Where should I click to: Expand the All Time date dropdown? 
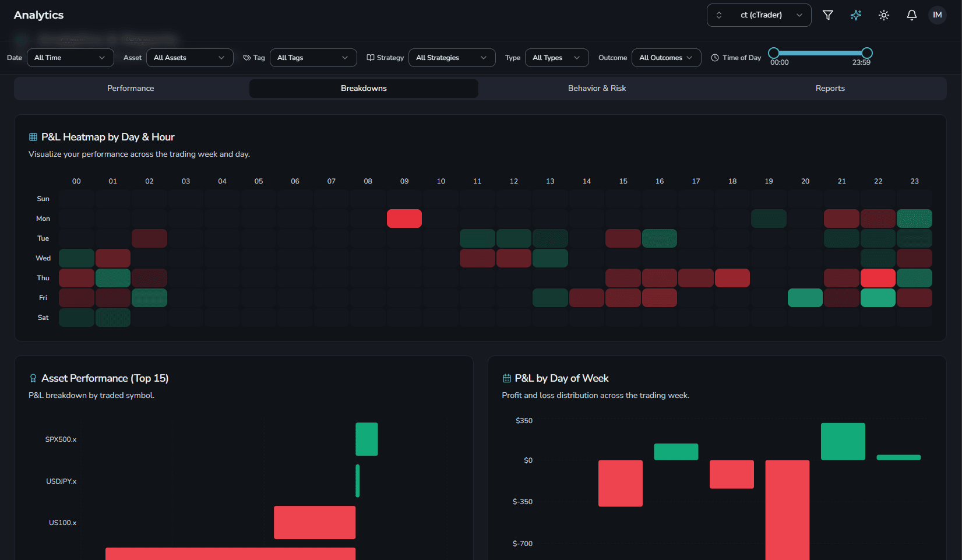pyautogui.click(x=70, y=58)
